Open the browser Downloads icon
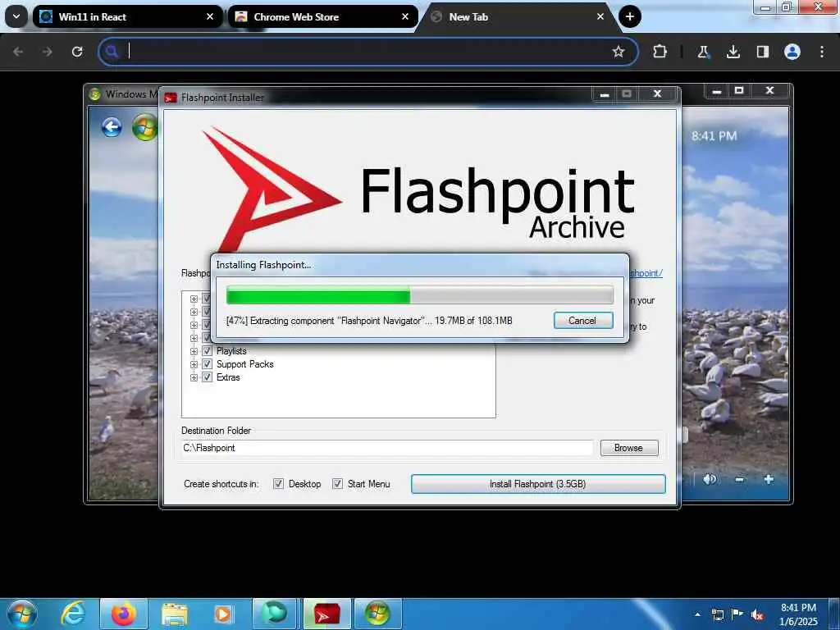This screenshot has height=630, width=840. [x=733, y=52]
